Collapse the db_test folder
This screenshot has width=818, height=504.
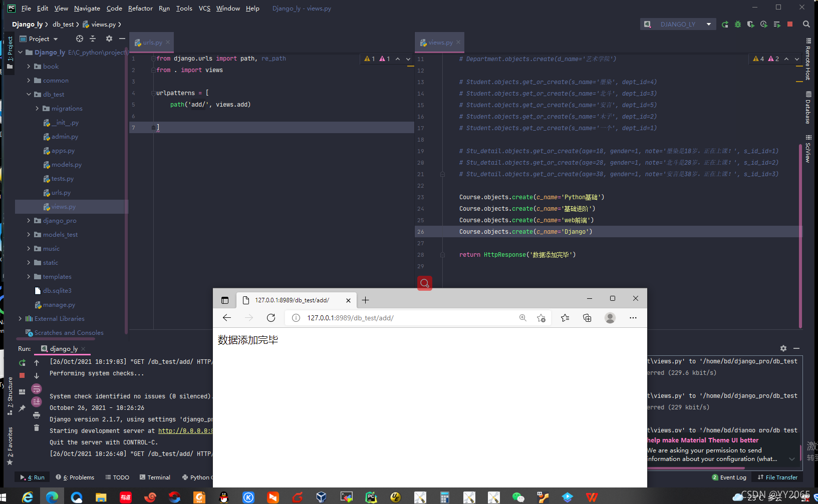[x=29, y=94]
